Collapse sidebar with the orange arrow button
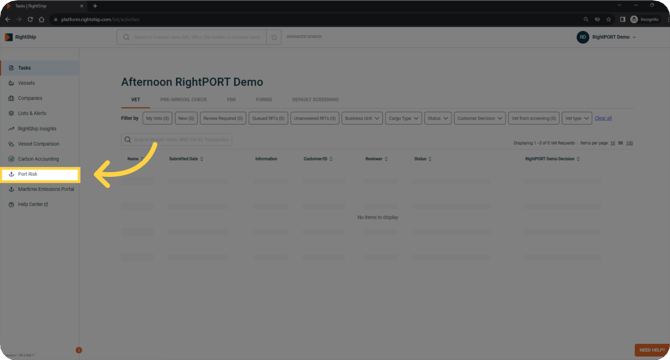This screenshot has height=360, width=670. point(79,350)
